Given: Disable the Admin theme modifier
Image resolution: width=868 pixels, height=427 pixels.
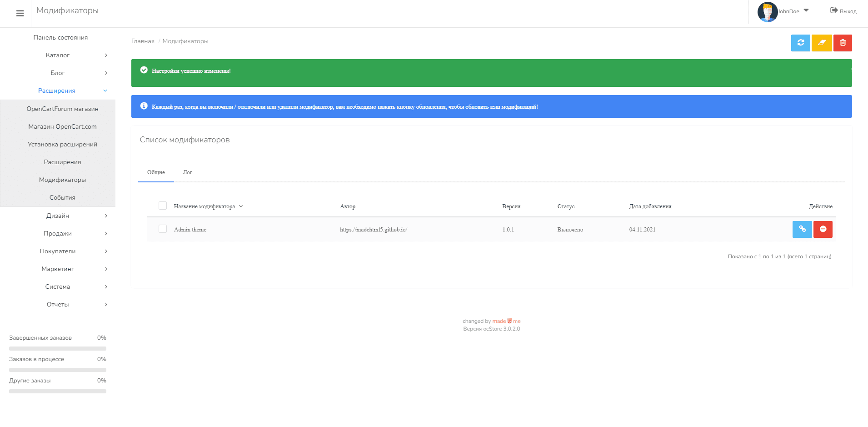Looking at the screenshot, I should (823, 229).
